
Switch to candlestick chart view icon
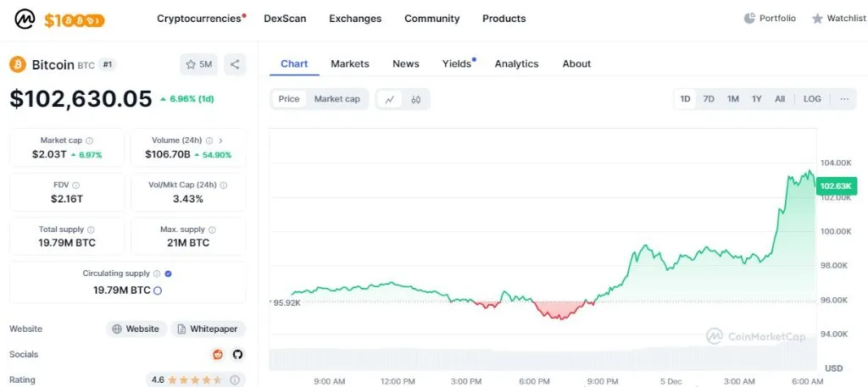(415, 100)
